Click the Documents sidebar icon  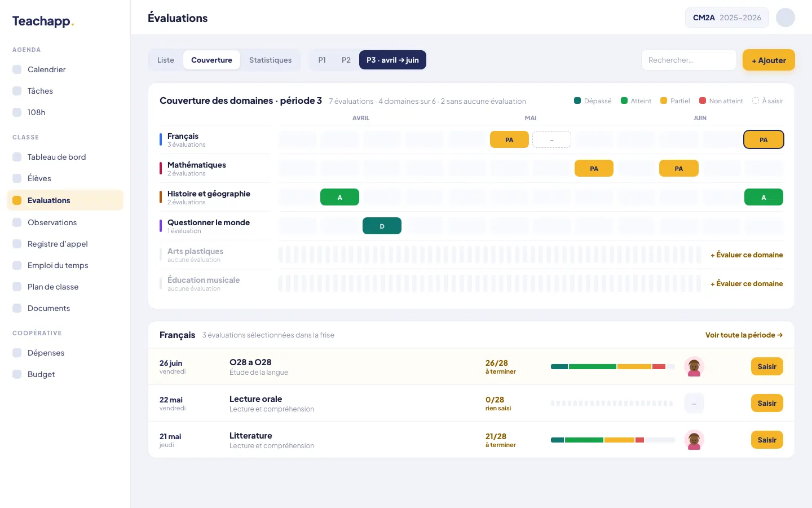coord(17,308)
